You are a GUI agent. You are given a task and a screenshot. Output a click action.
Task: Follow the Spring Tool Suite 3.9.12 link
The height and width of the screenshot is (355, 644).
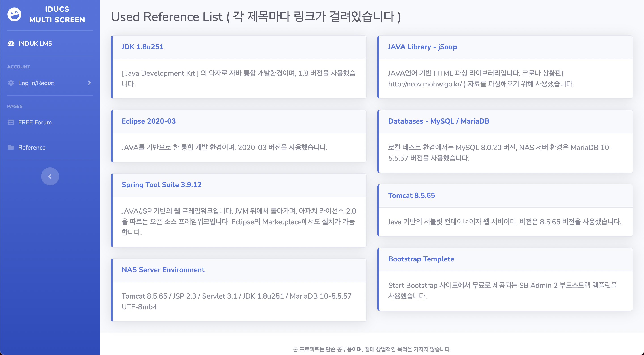[161, 185]
